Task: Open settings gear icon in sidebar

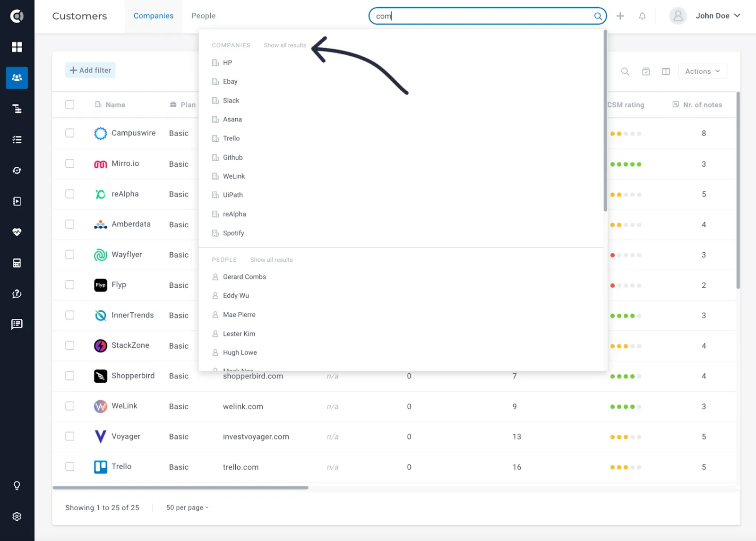Action: point(17,516)
